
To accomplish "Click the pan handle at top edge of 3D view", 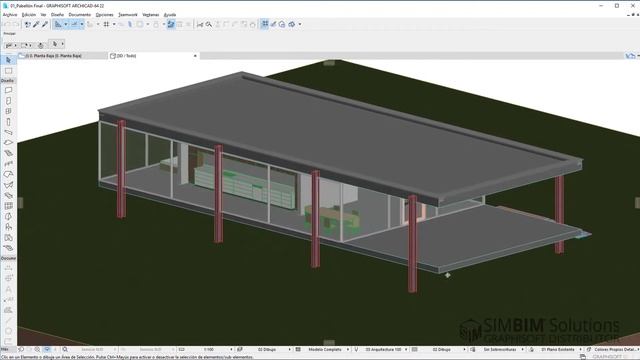I will pos(329,63).
